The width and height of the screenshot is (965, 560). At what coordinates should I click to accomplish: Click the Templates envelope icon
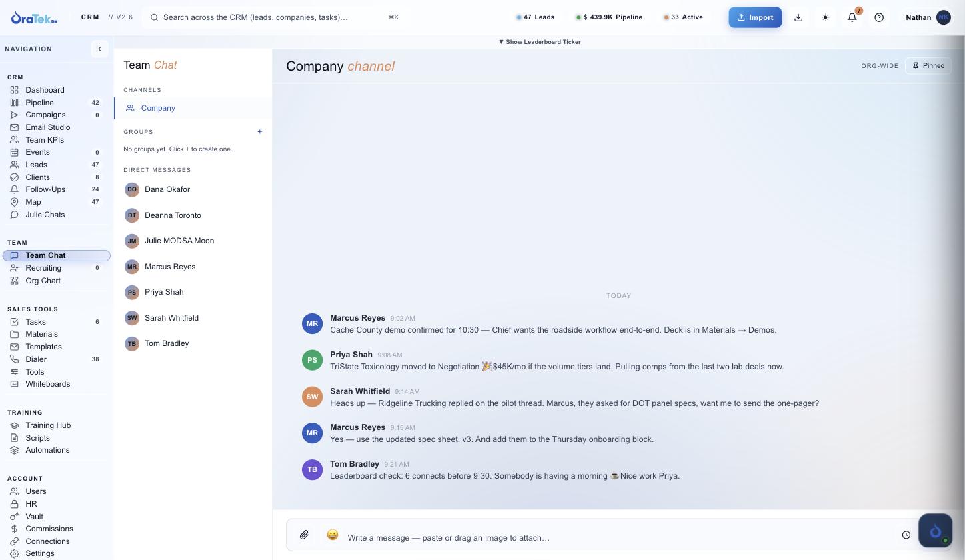tap(14, 347)
